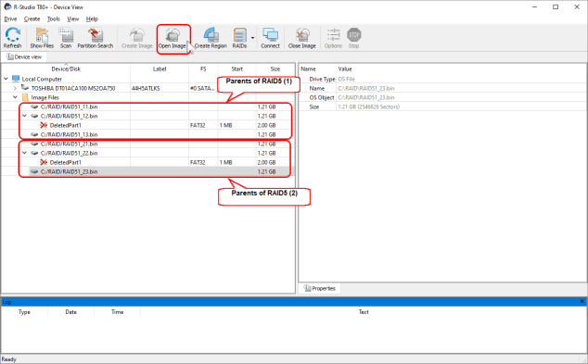Open Show Files from the toolbar
Screen dimensions: 588x364
coord(42,38)
